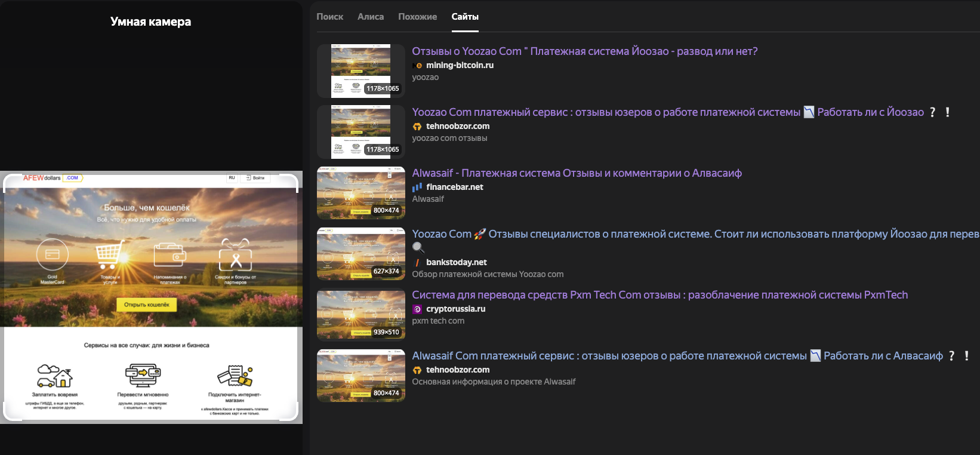Click the bankstoday.net domain name
Image resolution: width=980 pixels, height=455 pixels.
(457, 263)
